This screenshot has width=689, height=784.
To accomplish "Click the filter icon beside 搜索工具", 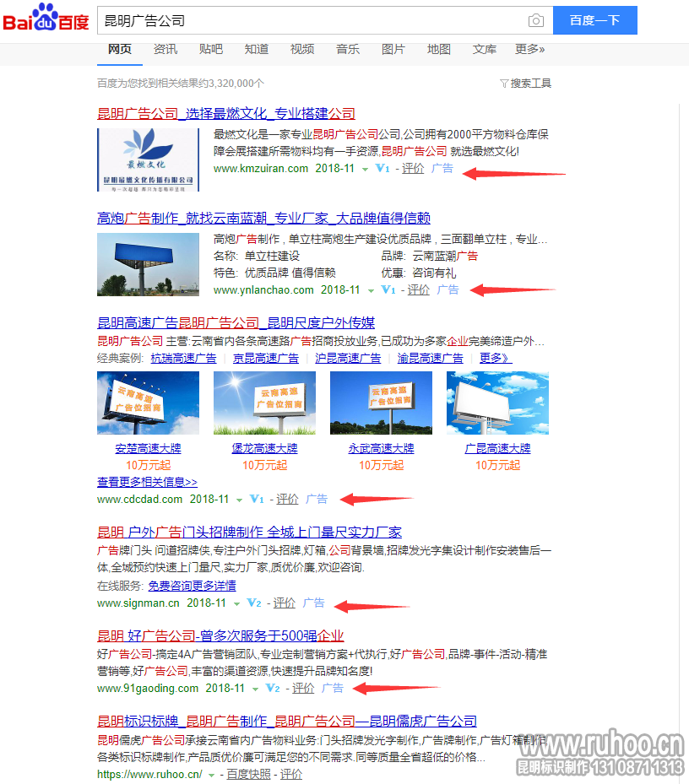I will (504, 83).
